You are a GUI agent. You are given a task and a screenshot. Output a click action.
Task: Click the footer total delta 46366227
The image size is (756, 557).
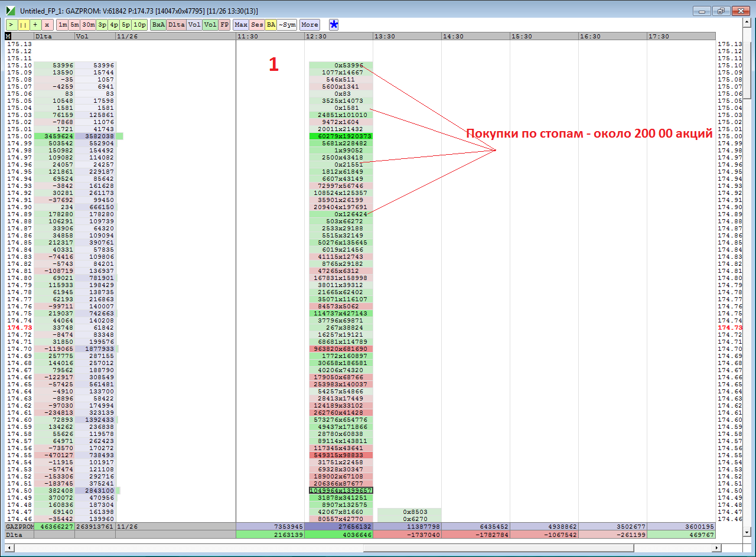[54, 526]
